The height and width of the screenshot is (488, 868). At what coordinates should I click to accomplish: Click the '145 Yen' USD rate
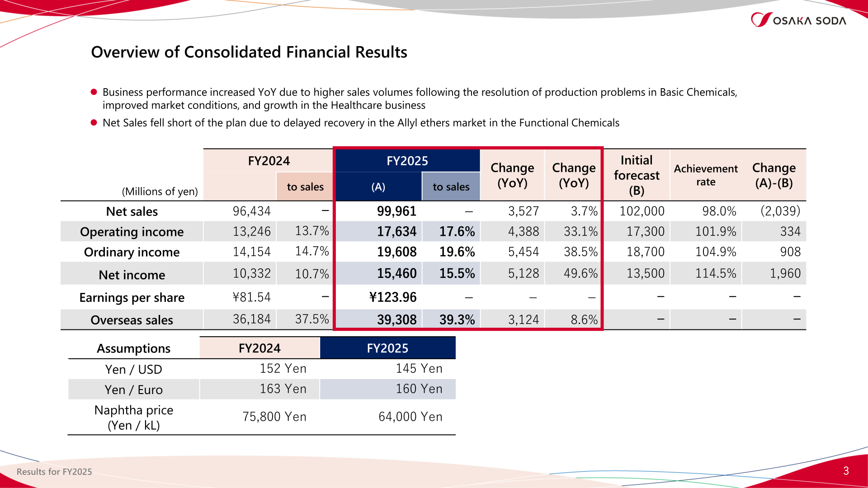click(x=419, y=368)
